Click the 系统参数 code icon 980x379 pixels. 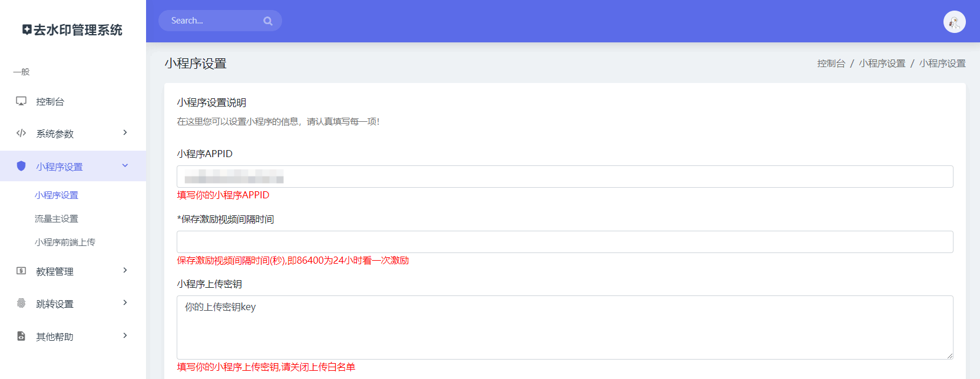[21, 133]
